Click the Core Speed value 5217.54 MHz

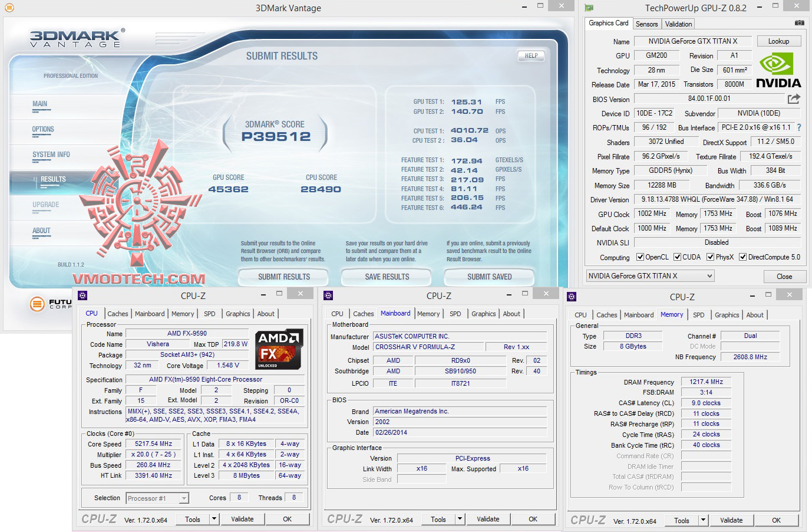coord(154,444)
